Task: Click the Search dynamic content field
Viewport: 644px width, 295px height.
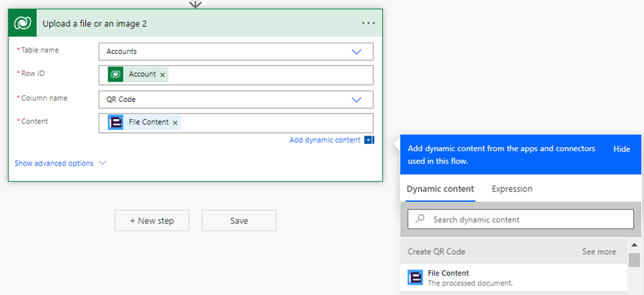Action: click(x=528, y=219)
